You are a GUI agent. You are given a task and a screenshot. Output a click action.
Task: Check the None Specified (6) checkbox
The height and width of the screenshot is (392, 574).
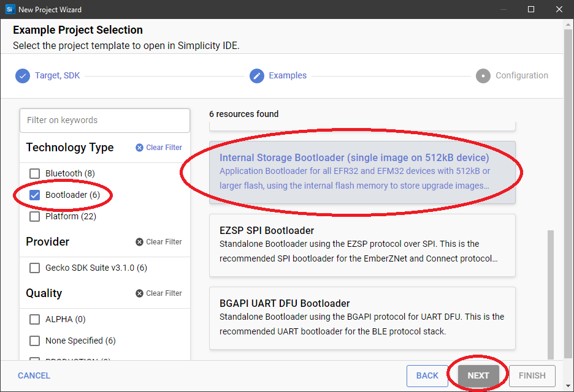click(35, 341)
